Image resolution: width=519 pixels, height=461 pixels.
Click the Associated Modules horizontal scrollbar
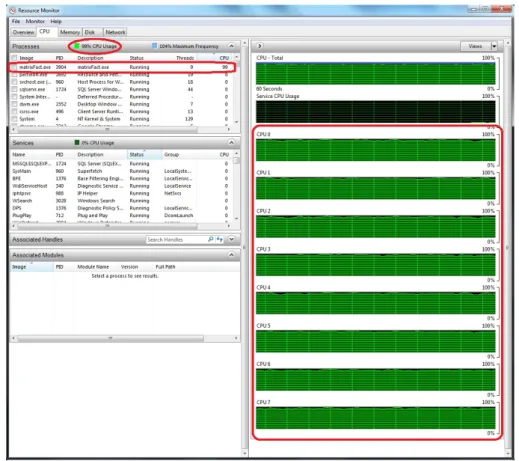(x=110, y=338)
